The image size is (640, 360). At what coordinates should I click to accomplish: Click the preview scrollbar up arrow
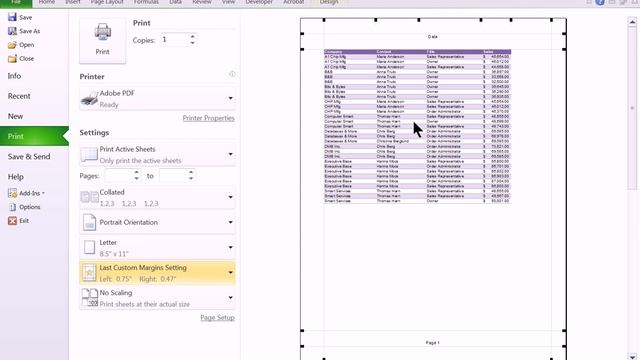point(632,22)
